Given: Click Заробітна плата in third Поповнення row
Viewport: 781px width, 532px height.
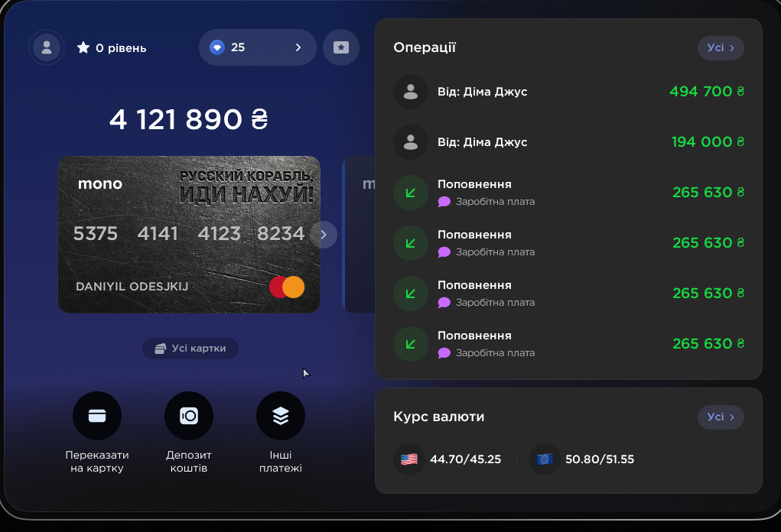Looking at the screenshot, I should tap(495, 302).
